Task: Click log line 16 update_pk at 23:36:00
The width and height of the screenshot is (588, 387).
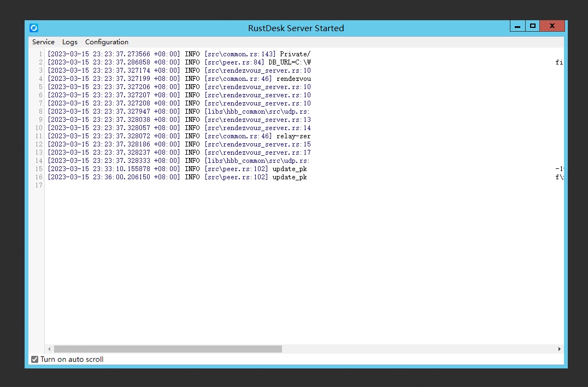Action: 178,177
